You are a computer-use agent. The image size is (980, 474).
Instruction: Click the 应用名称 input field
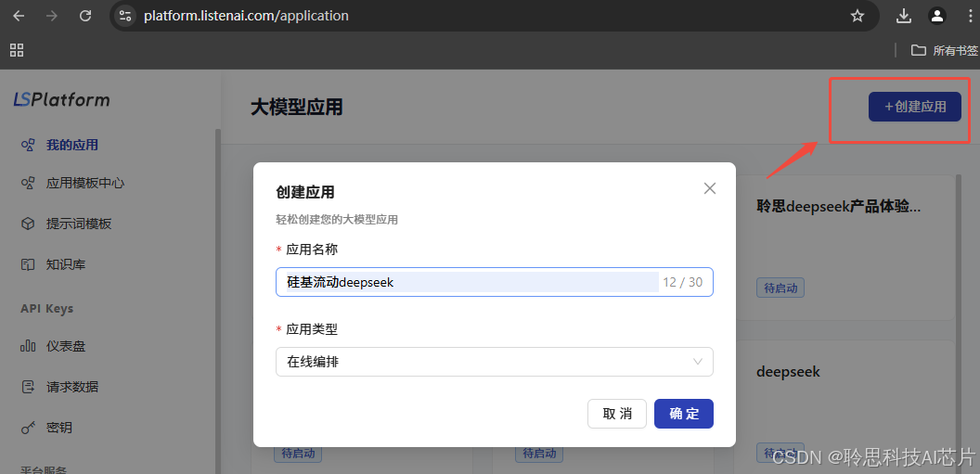coord(495,282)
